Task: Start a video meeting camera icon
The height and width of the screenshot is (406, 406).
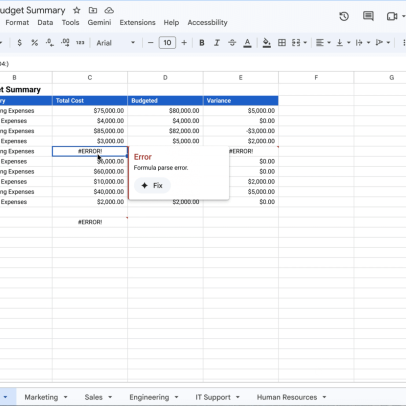Action: (392, 16)
